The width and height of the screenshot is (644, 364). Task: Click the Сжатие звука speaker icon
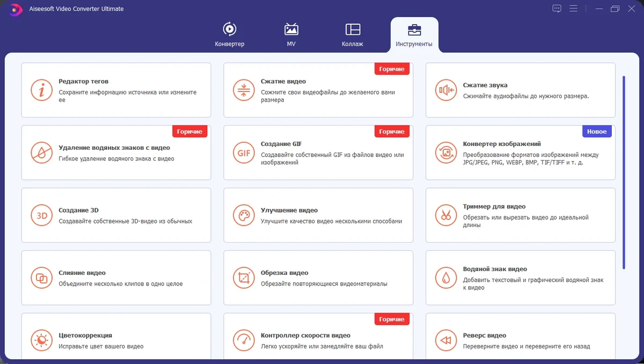[446, 90]
